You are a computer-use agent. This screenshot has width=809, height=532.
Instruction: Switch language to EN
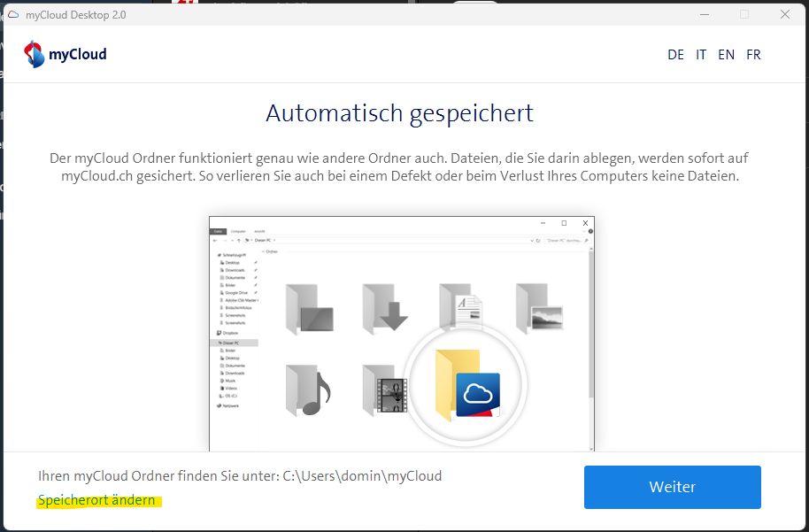(726, 55)
